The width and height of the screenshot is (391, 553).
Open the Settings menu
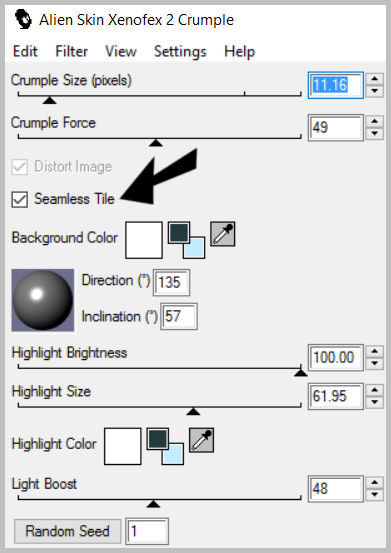click(x=180, y=51)
